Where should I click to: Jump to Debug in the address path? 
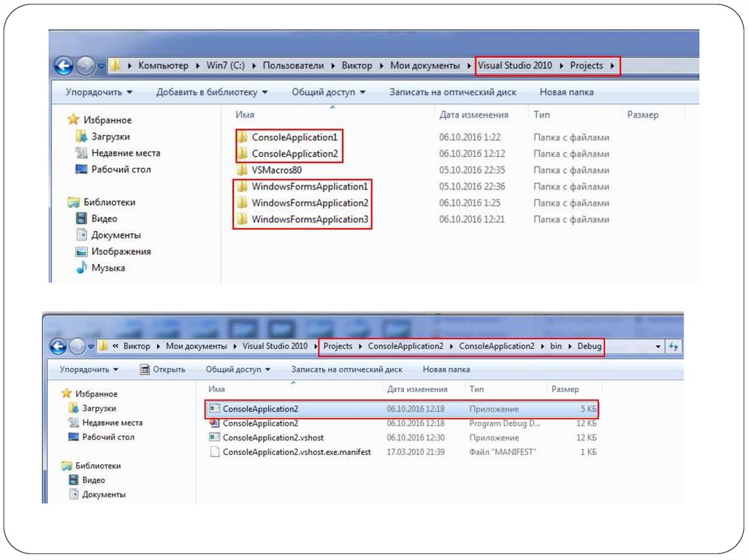[x=589, y=346]
